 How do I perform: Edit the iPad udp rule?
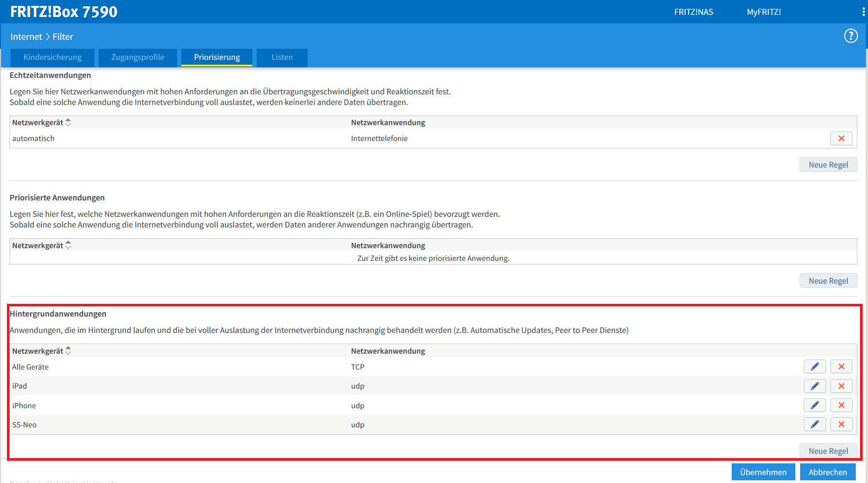click(x=814, y=386)
